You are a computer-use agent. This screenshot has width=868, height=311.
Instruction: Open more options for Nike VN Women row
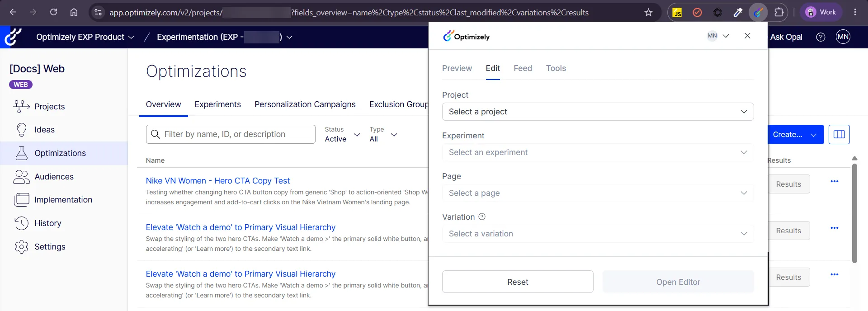[x=835, y=181]
